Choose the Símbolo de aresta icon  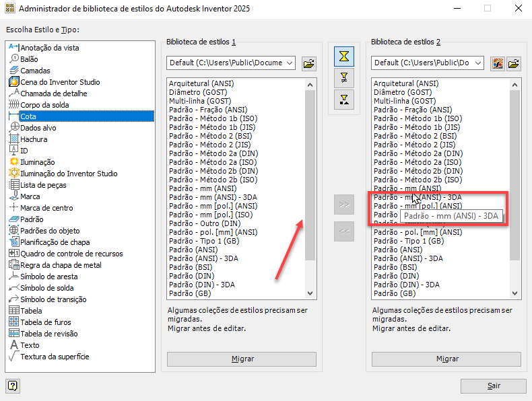pyautogui.click(x=14, y=277)
